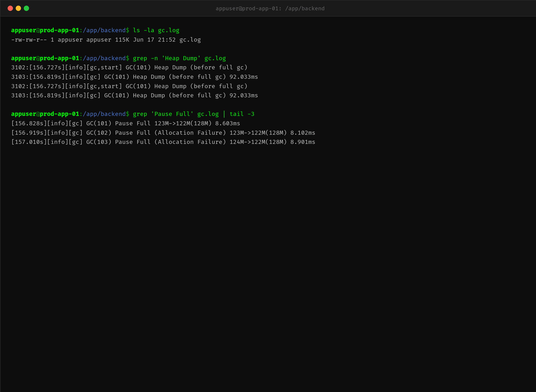The width and height of the screenshot is (536, 392).
Task: Click the '8.102ms' pause duration
Action: [x=303, y=133]
